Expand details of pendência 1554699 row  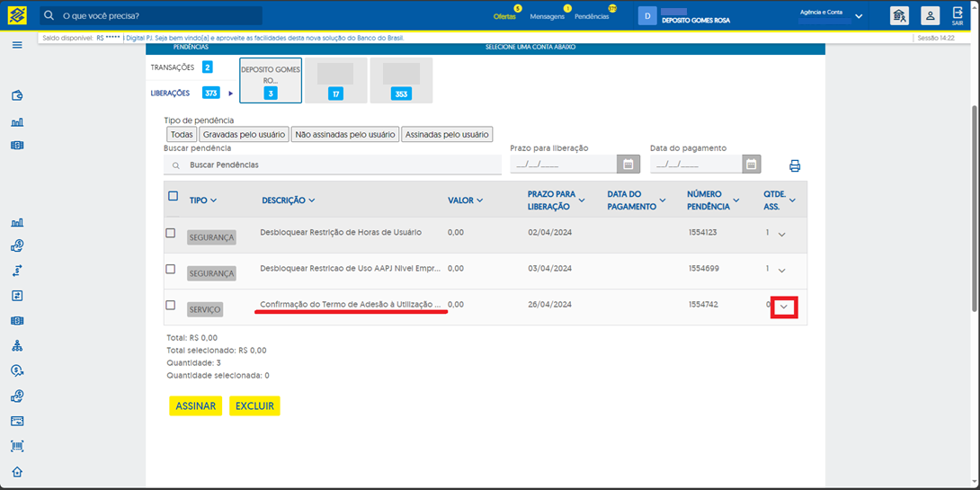tap(781, 271)
